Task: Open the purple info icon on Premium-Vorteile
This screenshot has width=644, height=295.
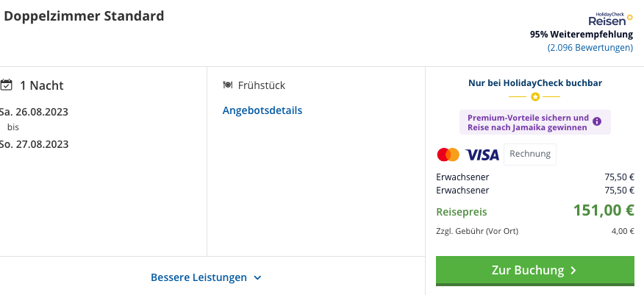Action: [597, 121]
